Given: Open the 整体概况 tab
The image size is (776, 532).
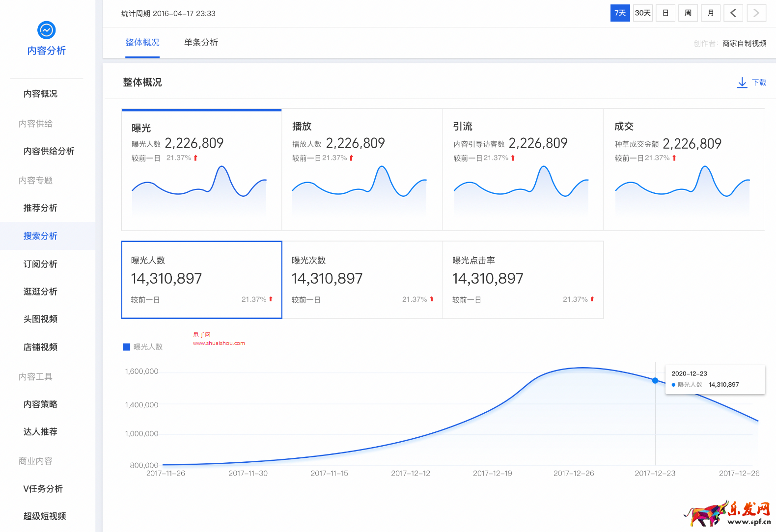Looking at the screenshot, I should tap(142, 43).
